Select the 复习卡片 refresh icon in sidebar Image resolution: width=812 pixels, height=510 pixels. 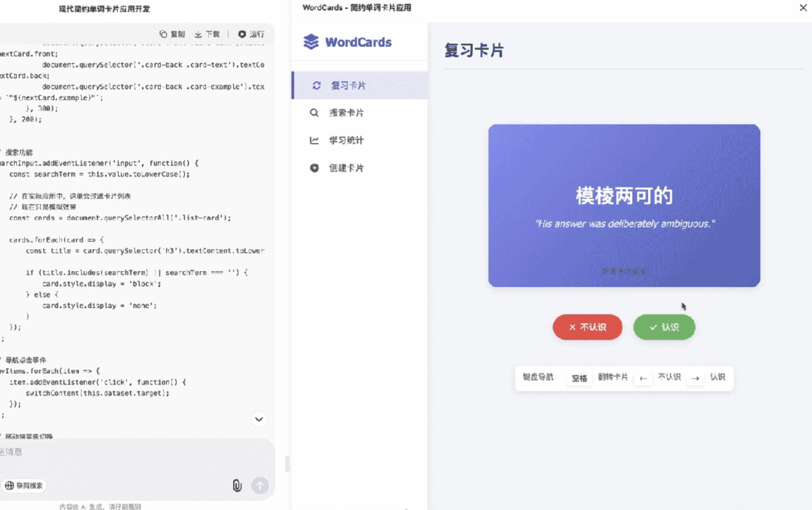316,86
